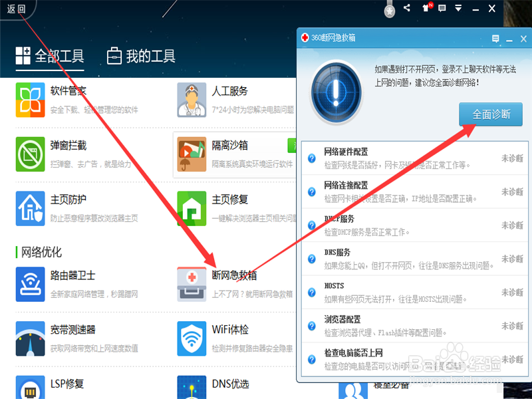Click the 返回 back button
The image size is (532, 399).
click(x=17, y=9)
